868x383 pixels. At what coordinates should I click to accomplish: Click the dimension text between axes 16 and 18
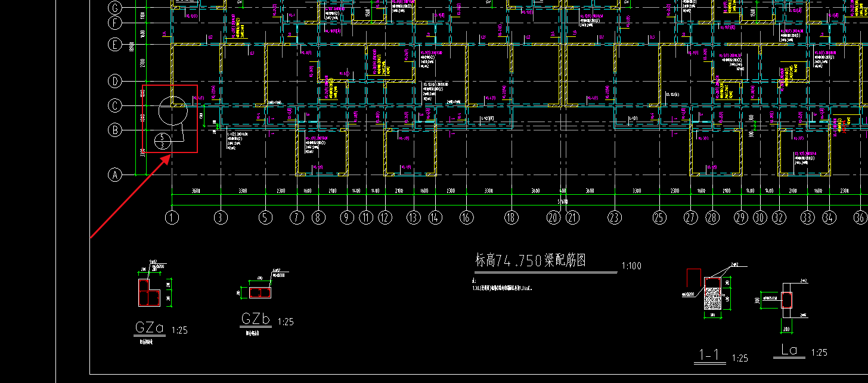(x=489, y=191)
